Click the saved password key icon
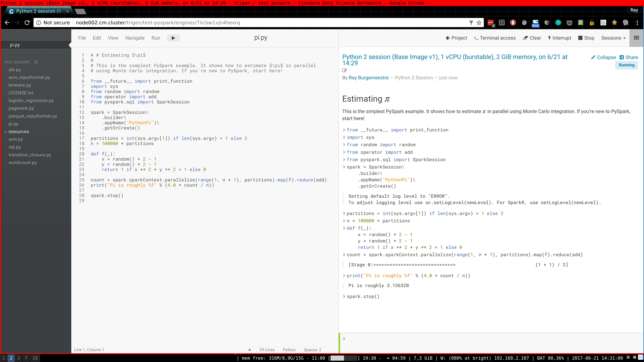The image size is (644, 362). point(471,23)
